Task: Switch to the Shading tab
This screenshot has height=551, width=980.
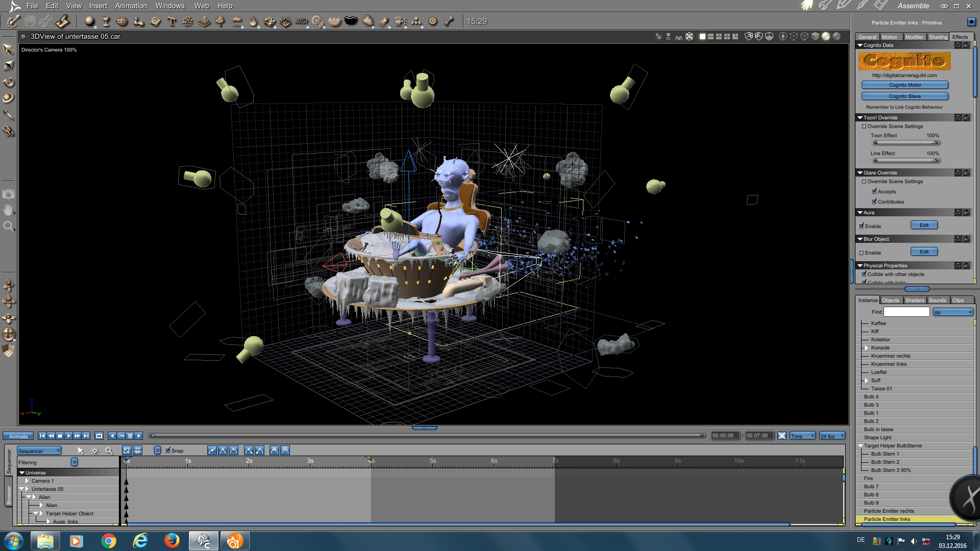Action: click(938, 37)
